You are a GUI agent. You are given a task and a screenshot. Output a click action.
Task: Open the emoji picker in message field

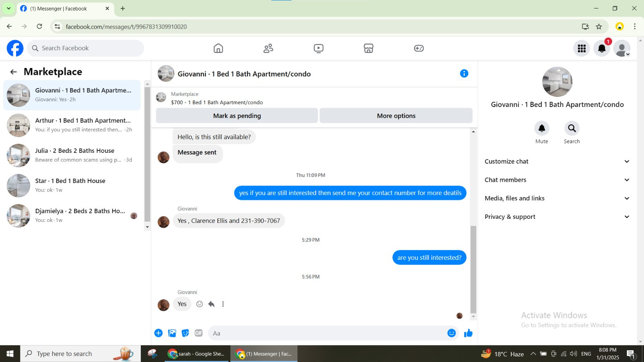(x=452, y=333)
